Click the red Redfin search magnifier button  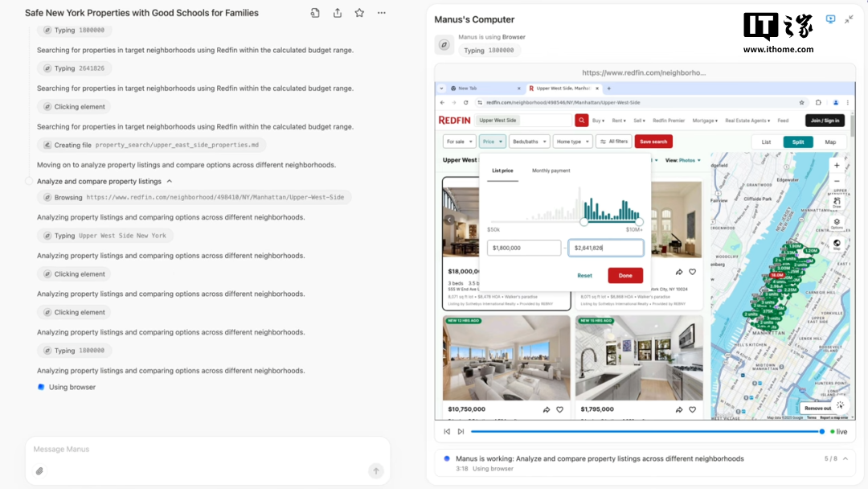point(581,120)
